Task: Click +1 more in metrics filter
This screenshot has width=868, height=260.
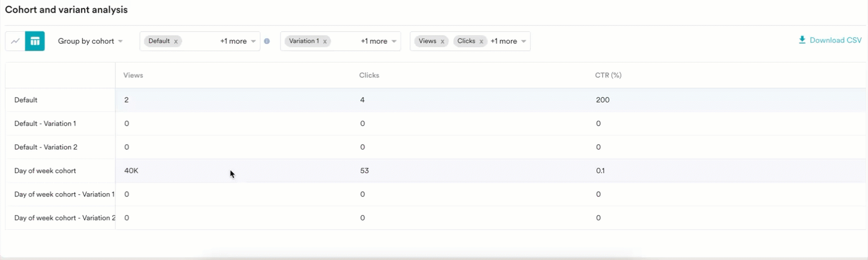Action: tap(503, 41)
